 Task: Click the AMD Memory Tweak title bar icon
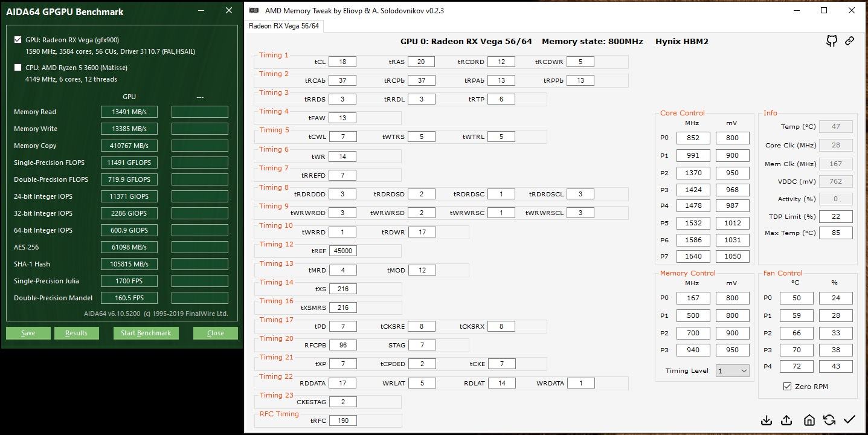point(254,10)
